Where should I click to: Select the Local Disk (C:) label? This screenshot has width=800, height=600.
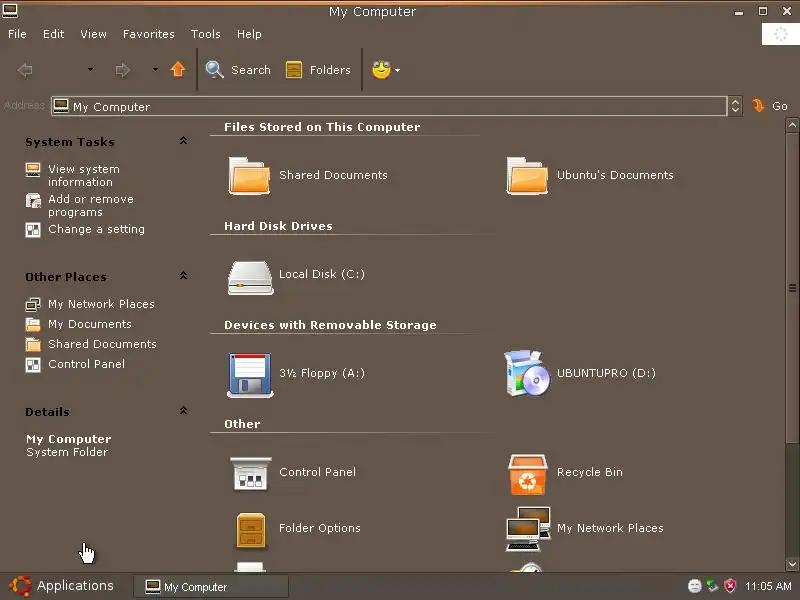[x=321, y=274]
